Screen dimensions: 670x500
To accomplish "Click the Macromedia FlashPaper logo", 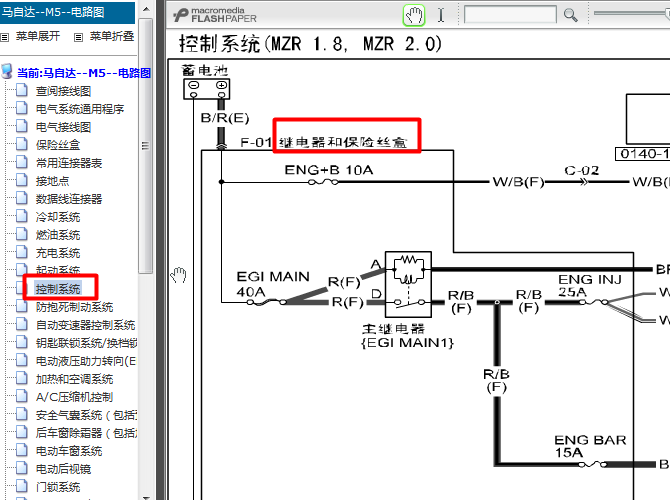I will click(215, 15).
